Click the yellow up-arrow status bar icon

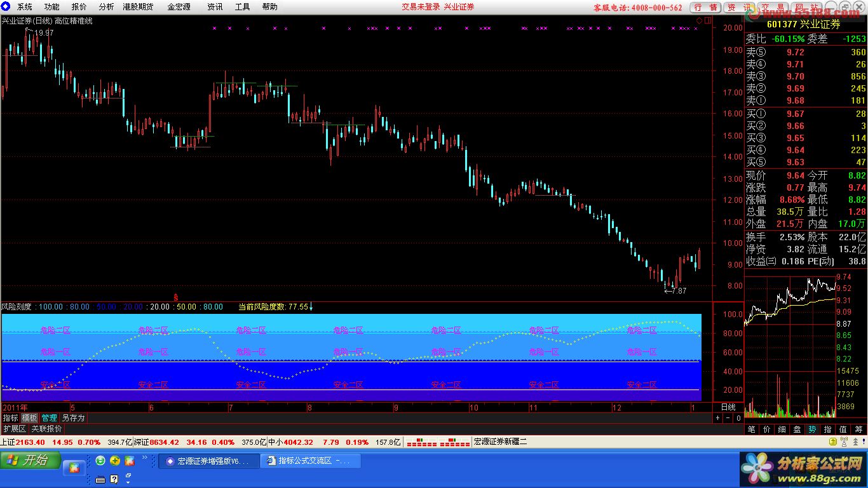833,442
